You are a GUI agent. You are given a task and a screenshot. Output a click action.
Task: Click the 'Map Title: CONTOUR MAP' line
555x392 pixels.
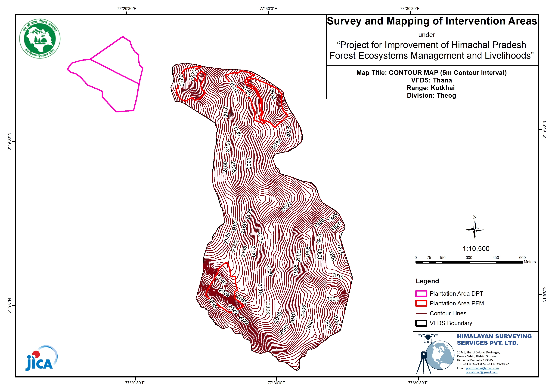431,73
